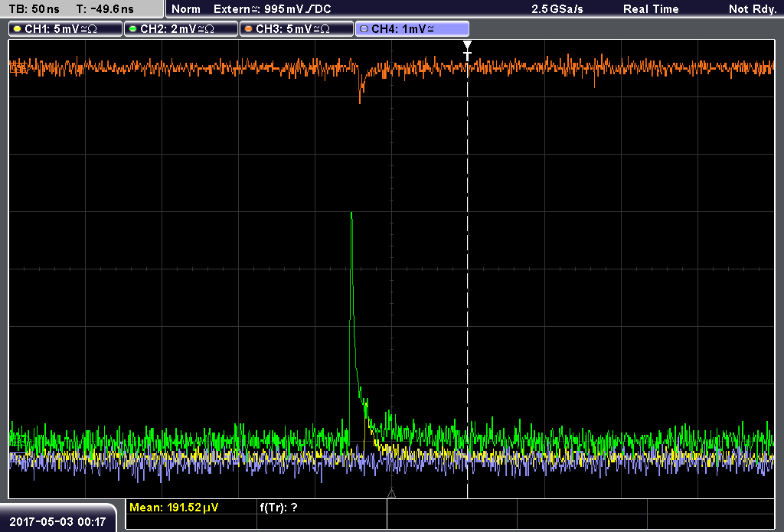
Task: Click the f(Tr): ? measurement cell
Action: (279, 507)
